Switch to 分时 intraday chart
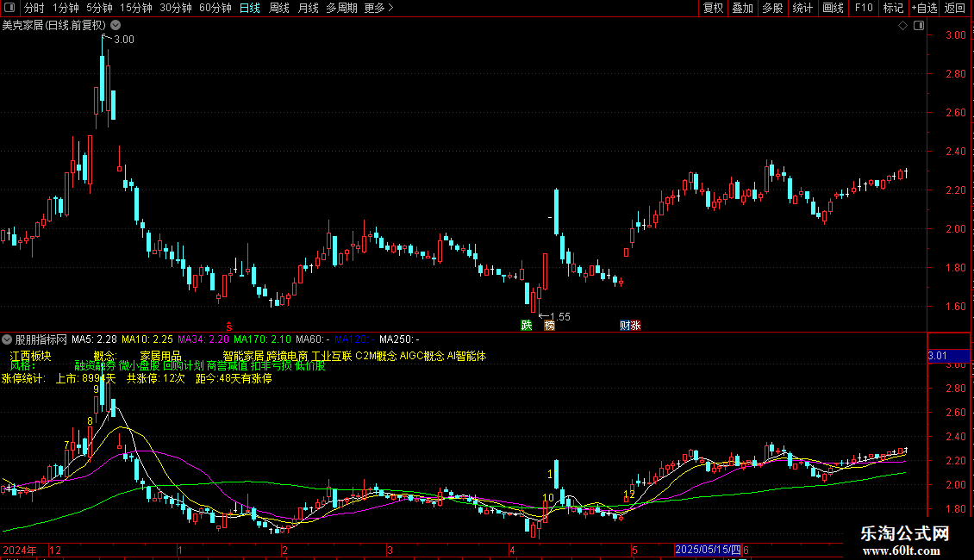974x560 pixels. (x=34, y=8)
